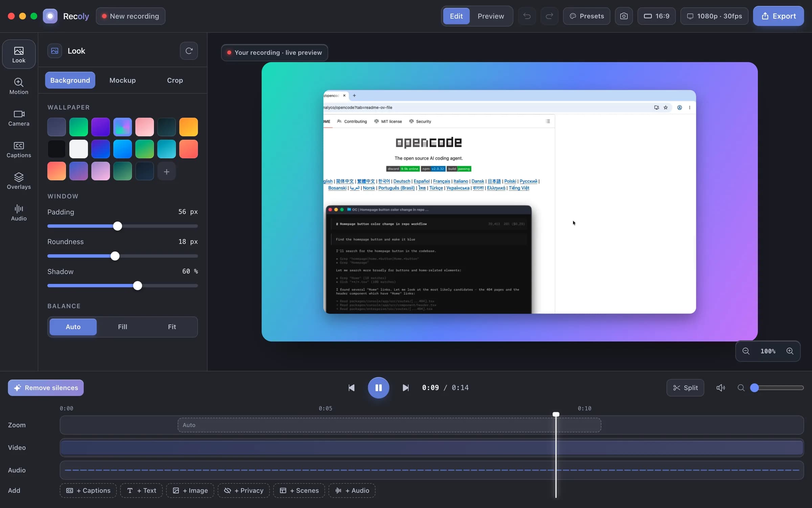This screenshot has width=812, height=508.
Task: Click the Video track clip
Action: [x=432, y=448]
